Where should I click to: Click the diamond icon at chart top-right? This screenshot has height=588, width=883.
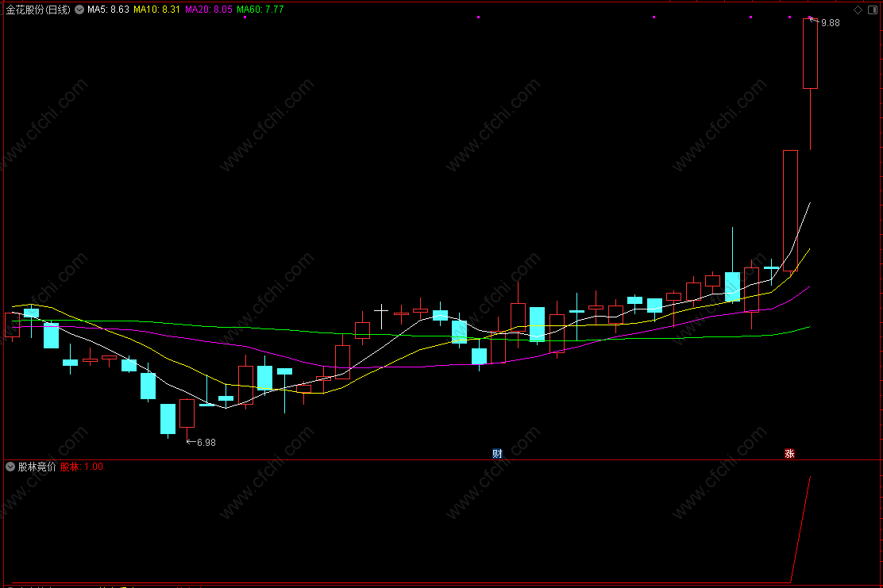[x=858, y=10]
